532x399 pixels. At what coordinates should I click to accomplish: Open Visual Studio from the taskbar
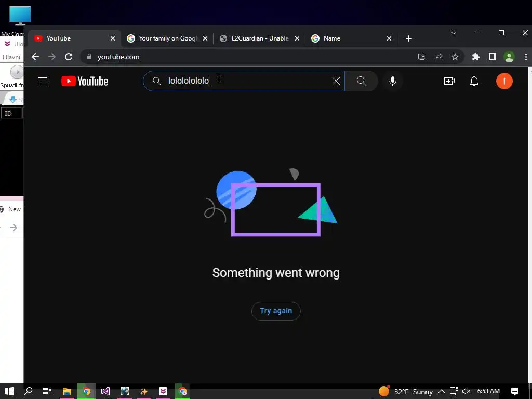pos(105,391)
